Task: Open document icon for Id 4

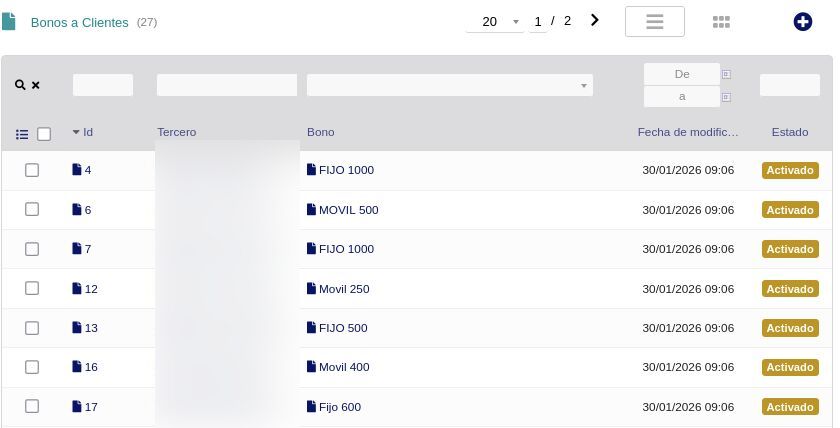Action: (x=77, y=170)
